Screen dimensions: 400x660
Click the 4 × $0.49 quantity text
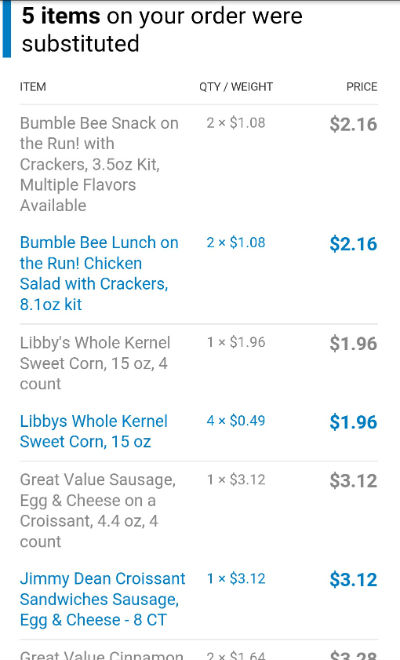click(x=236, y=420)
